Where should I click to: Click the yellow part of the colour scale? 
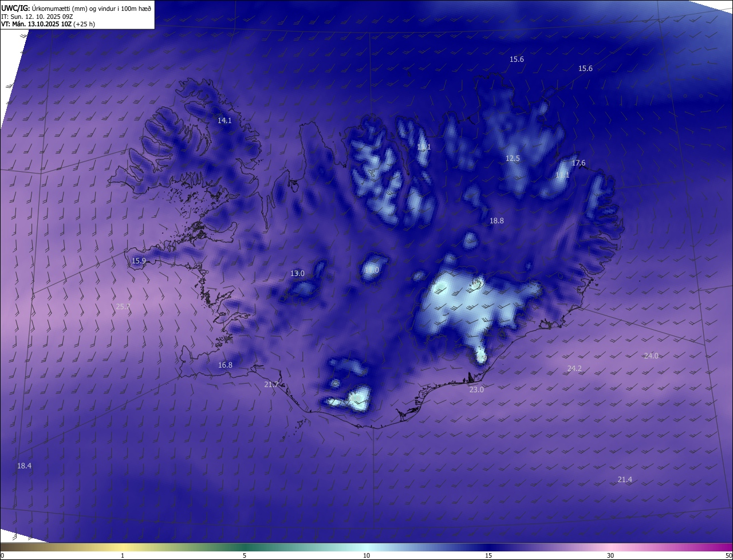coord(123,547)
